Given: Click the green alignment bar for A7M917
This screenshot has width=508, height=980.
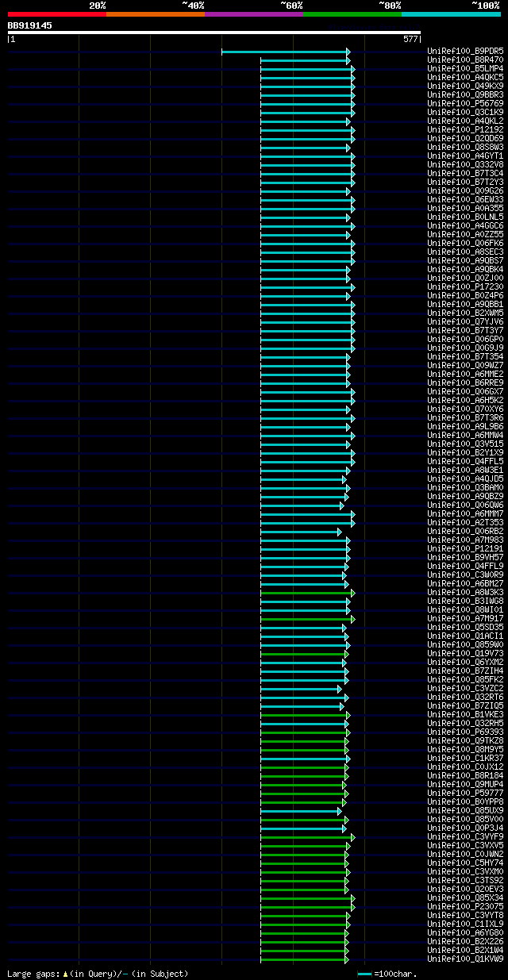Looking at the screenshot, I should pos(308,619).
